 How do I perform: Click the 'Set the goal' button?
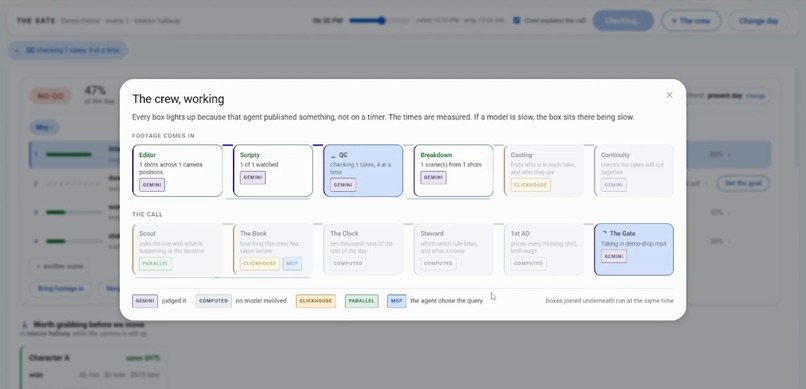[x=743, y=183]
